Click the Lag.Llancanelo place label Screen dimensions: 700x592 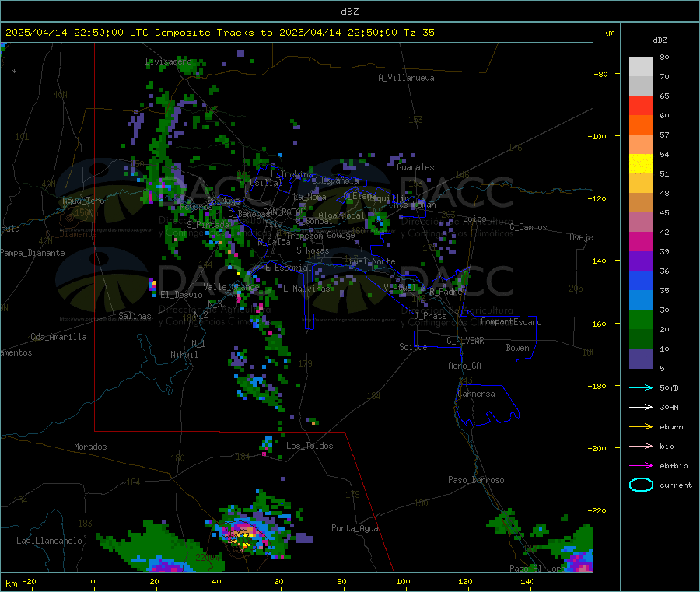tap(49, 541)
